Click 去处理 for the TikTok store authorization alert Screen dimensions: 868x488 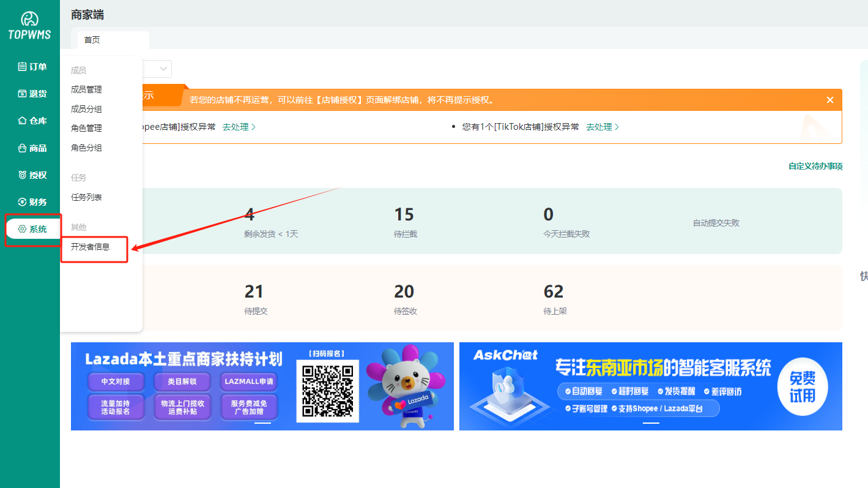[603, 127]
